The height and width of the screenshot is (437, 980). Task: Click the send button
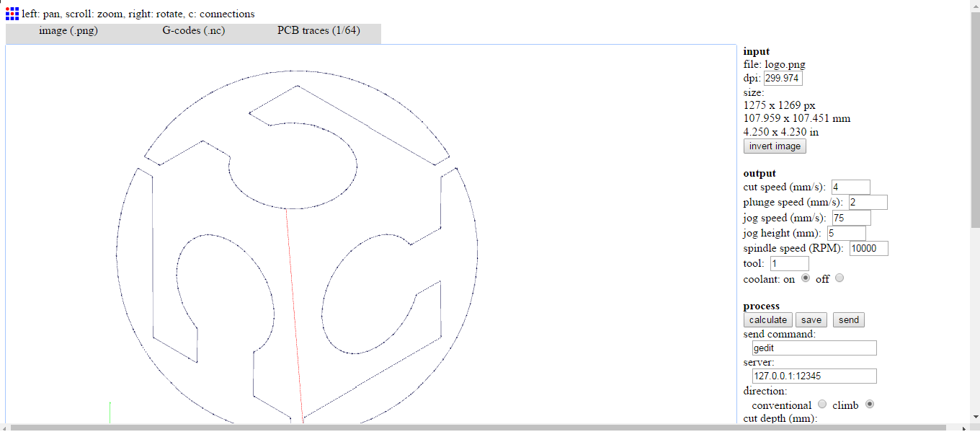(849, 319)
